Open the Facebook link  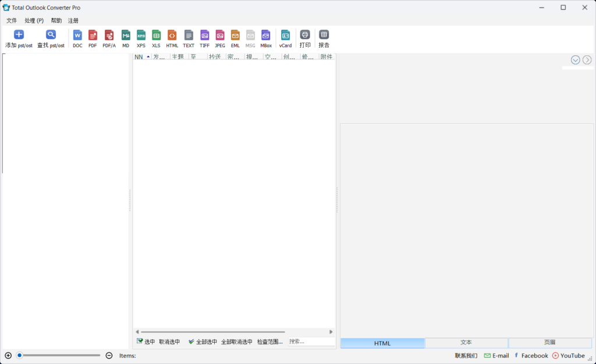(531, 356)
